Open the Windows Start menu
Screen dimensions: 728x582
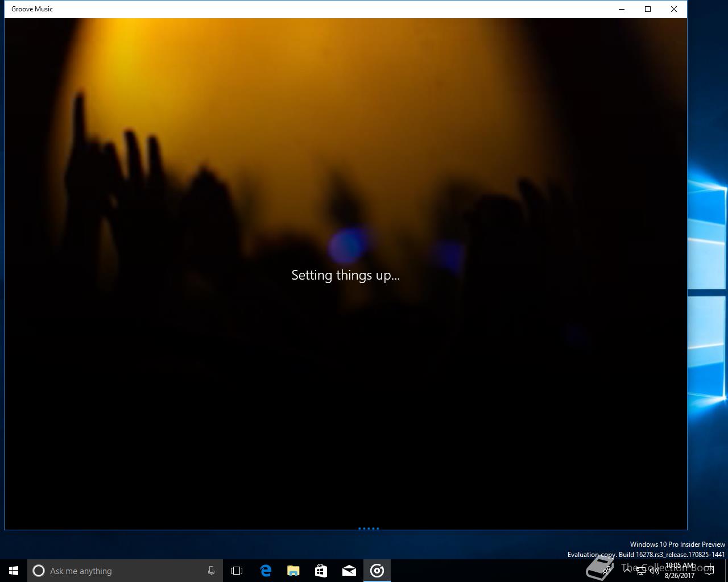pyautogui.click(x=14, y=571)
